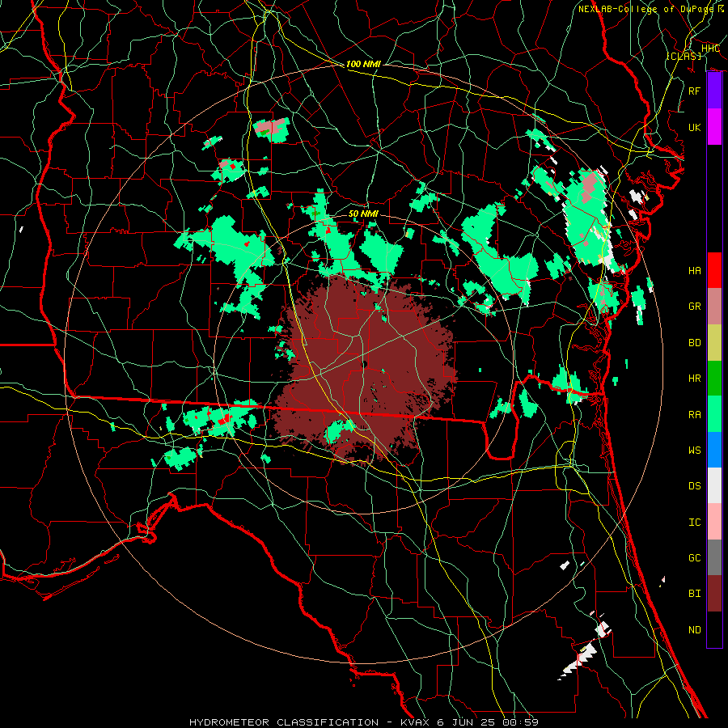Screen dimensions: 728x728
Task: Click the 'HHC' product label
Action: point(711,49)
